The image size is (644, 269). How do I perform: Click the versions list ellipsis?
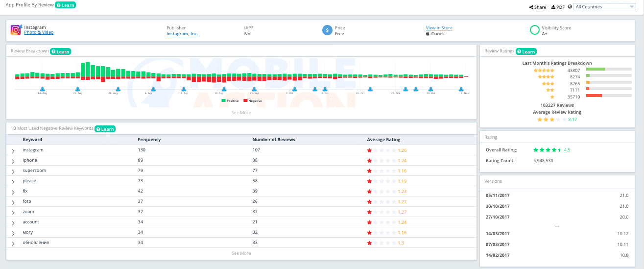[x=557, y=226]
